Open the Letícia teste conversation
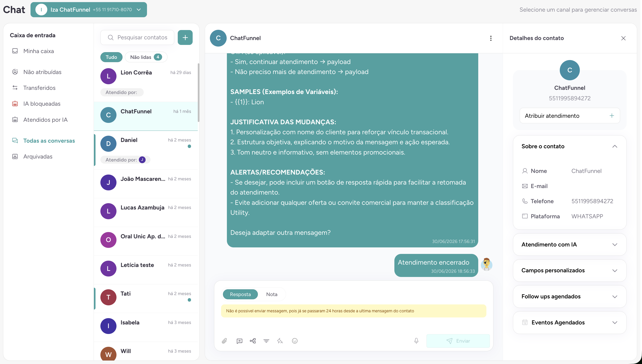 pyautogui.click(x=146, y=270)
